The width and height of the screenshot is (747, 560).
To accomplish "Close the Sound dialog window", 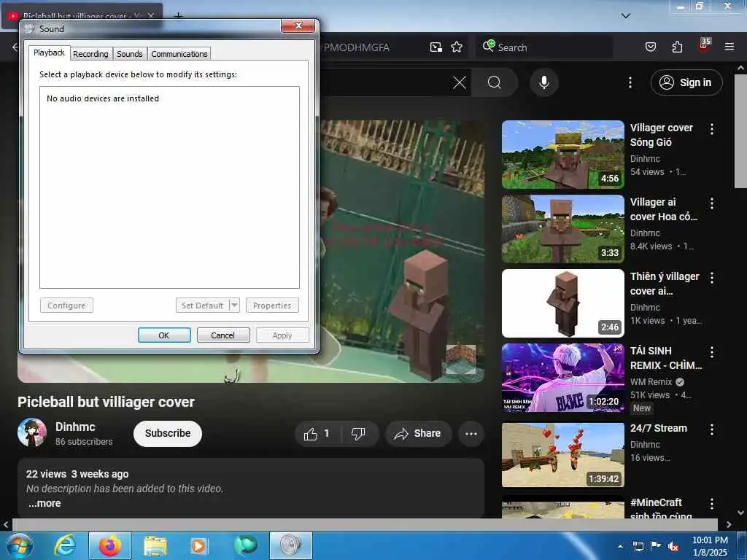I will (298, 26).
